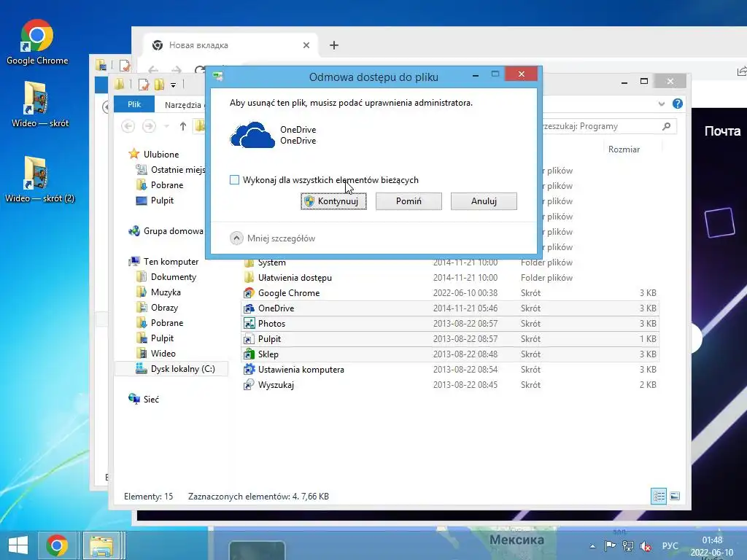Click File Explorer icon in taskbar
The image size is (747, 560).
(102, 545)
